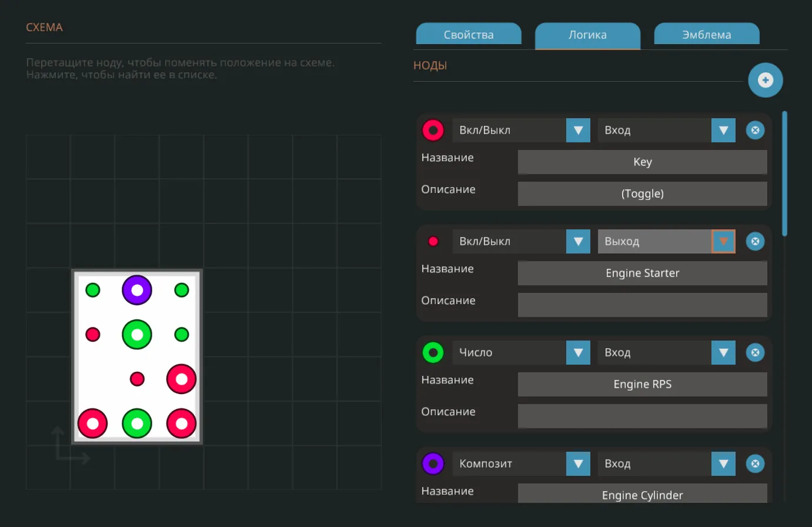Click the red Key node icon in list
The height and width of the screenshot is (527, 812).
click(433, 130)
